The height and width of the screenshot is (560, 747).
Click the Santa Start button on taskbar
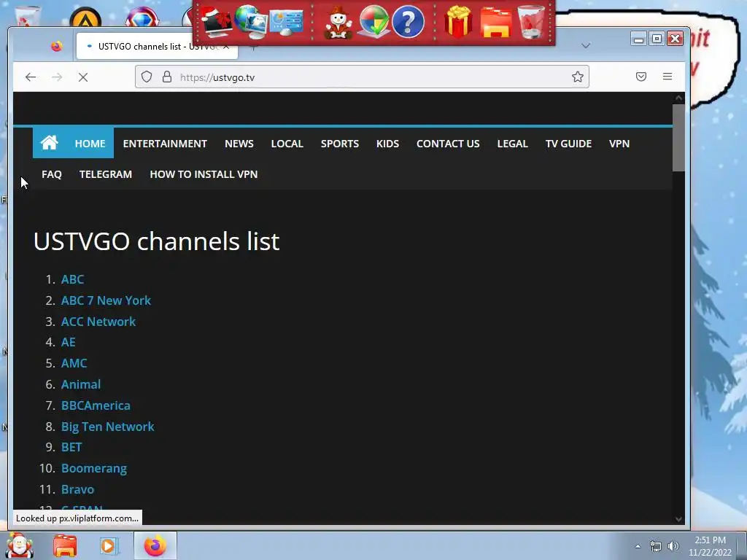tap(20, 545)
